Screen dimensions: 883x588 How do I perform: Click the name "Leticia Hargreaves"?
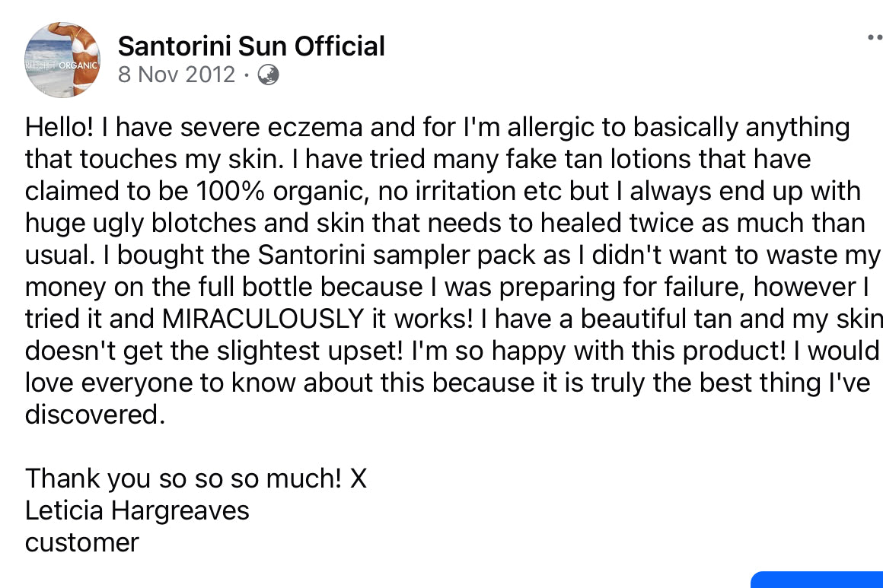[x=137, y=510]
